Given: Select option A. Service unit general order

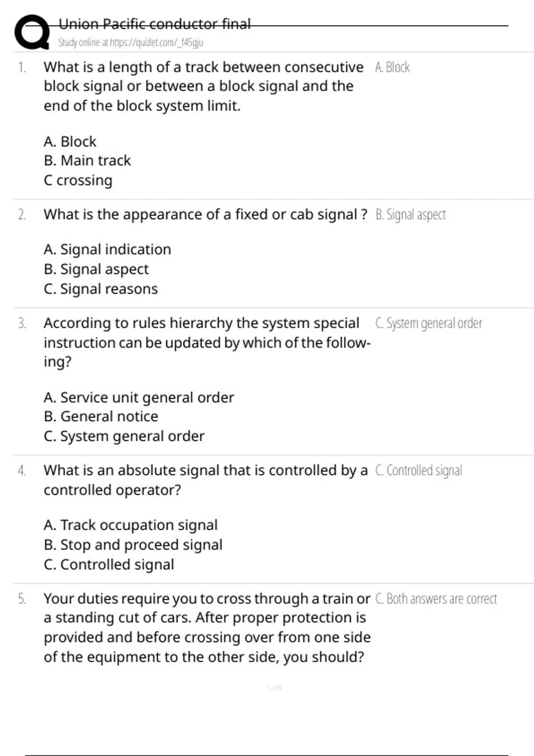Looking at the screenshot, I should (139, 397).
